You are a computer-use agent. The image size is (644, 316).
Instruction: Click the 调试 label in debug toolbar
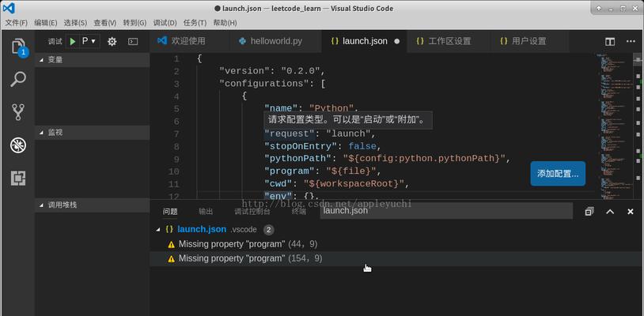[55, 41]
